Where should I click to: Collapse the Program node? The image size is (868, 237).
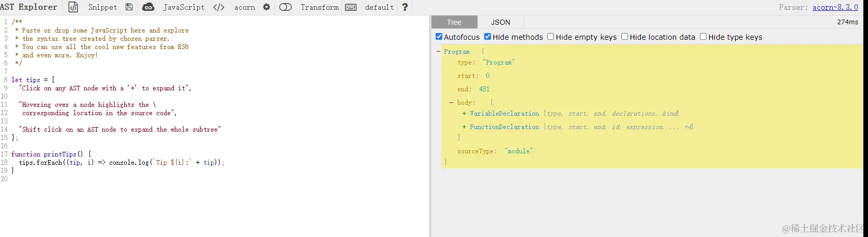[439, 52]
